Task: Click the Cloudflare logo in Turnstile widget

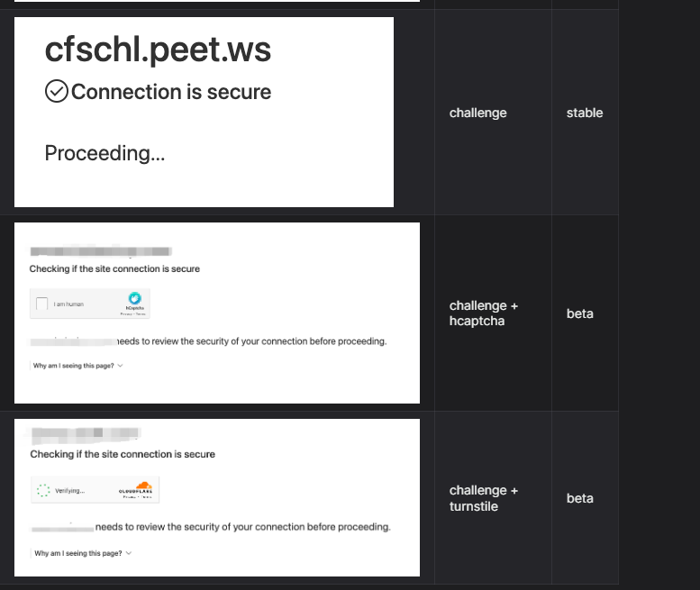Action: 136,487
